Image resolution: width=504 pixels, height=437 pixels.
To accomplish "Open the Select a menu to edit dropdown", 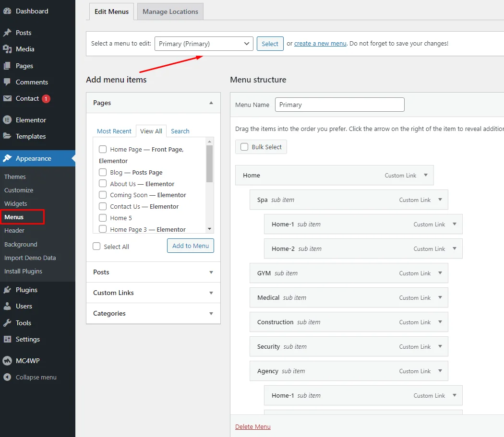I will point(204,44).
